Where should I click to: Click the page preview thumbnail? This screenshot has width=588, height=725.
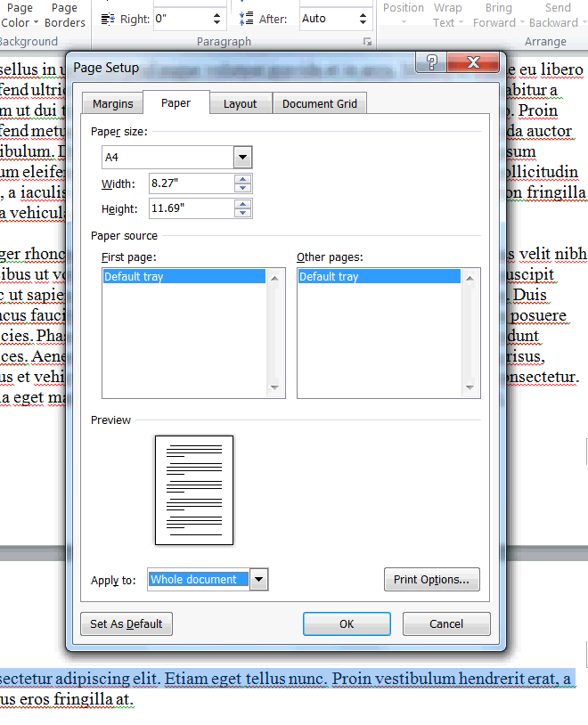pos(194,490)
